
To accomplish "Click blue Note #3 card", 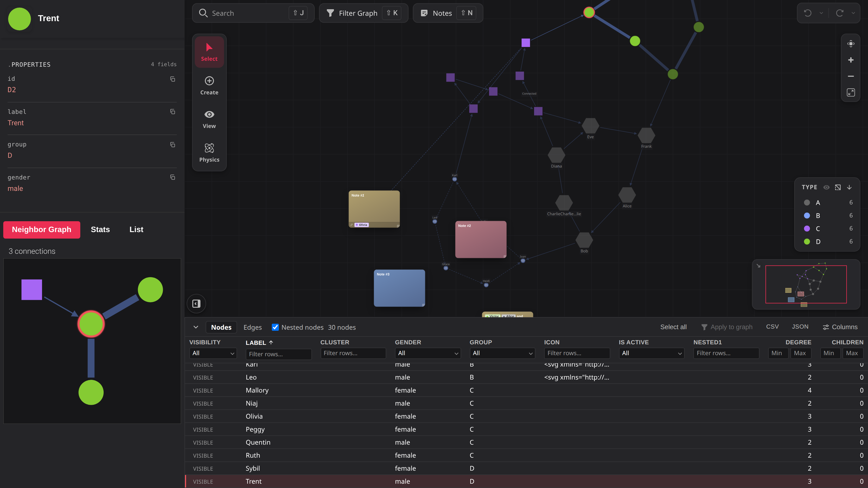I will coord(399,288).
